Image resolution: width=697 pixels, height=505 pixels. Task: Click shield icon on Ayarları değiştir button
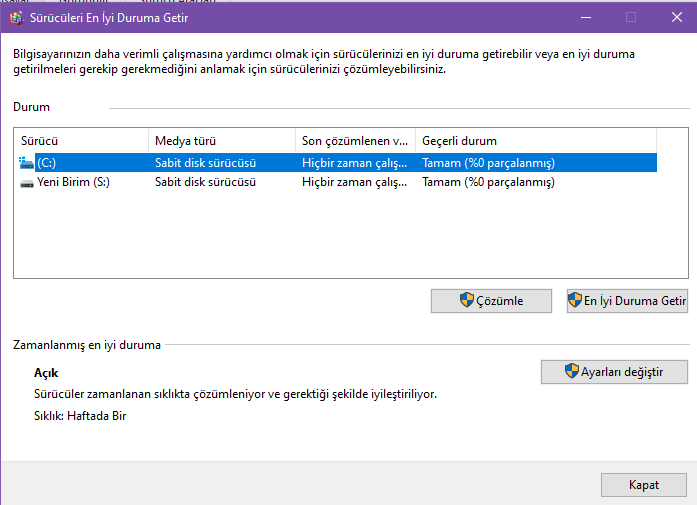pyautogui.click(x=572, y=372)
